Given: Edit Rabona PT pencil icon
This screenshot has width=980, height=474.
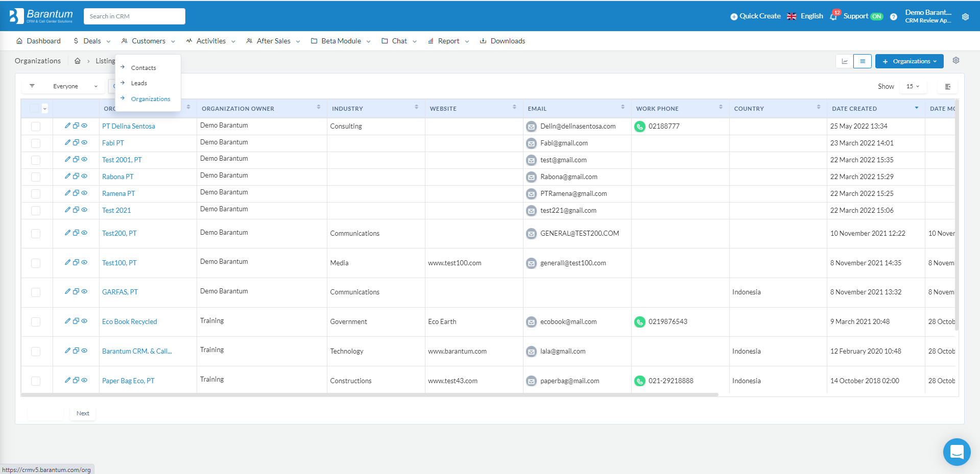Looking at the screenshot, I should tap(67, 176).
